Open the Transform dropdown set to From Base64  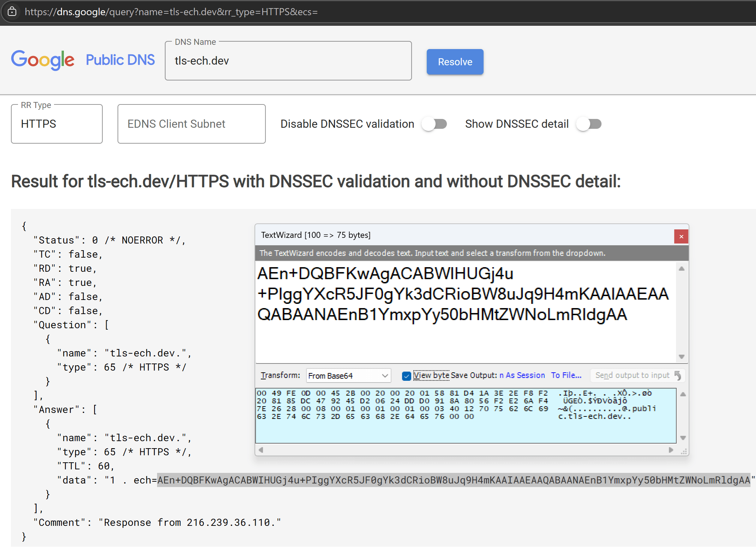(x=348, y=375)
